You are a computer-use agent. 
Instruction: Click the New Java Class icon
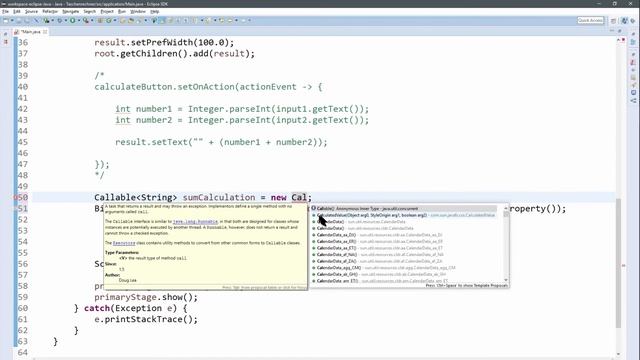pos(109,20)
